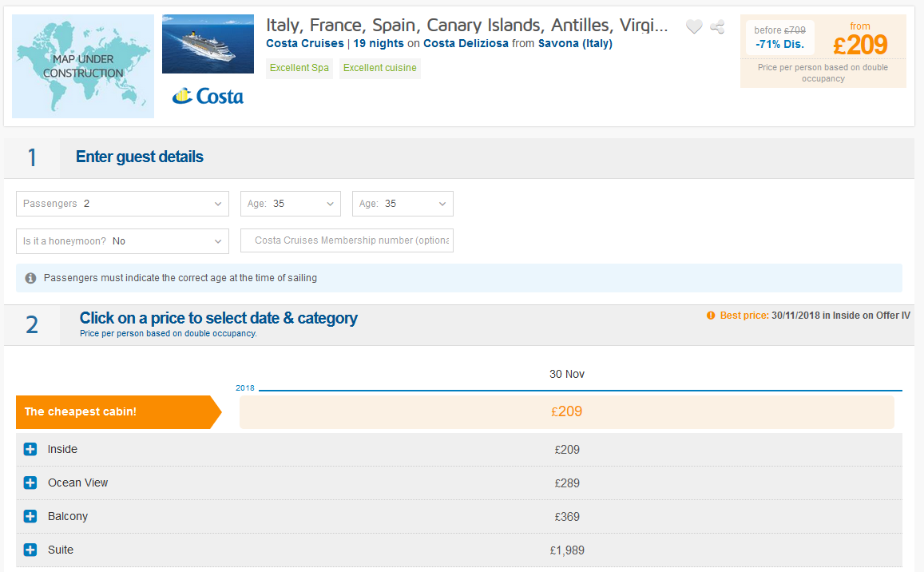
Task: Expand the Ocean View plus icon
Action: click(30, 483)
